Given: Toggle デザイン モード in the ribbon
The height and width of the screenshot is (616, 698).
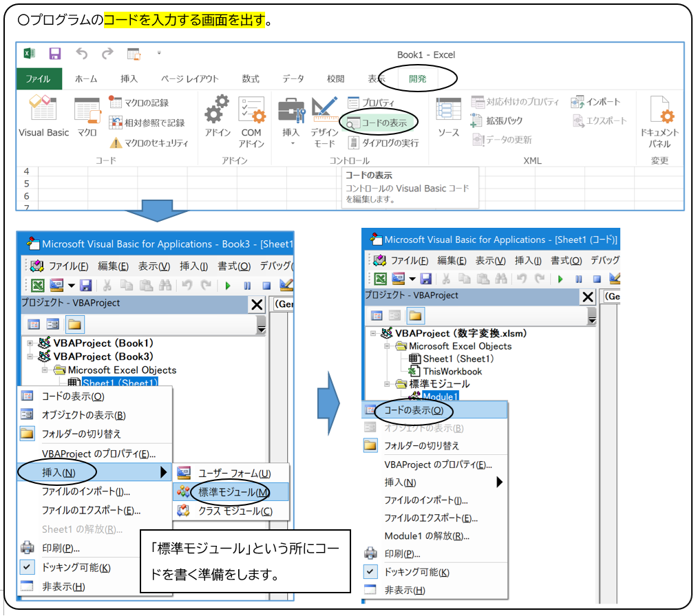Looking at the screenshot, I should [x=324, y=120].
